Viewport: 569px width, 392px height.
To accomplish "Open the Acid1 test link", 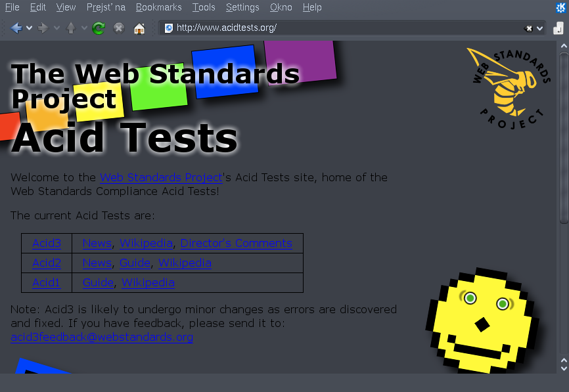I will 46,282.
